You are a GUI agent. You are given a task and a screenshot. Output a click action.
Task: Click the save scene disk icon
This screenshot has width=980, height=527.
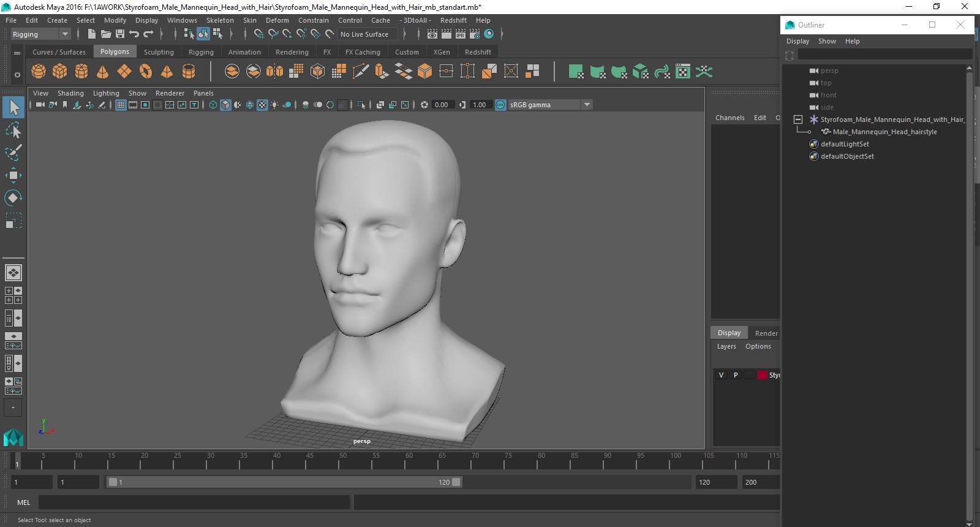[120, 34]
